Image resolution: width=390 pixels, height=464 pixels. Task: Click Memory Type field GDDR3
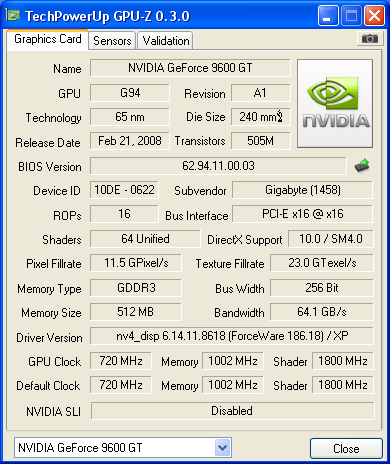tap(136, 288)
